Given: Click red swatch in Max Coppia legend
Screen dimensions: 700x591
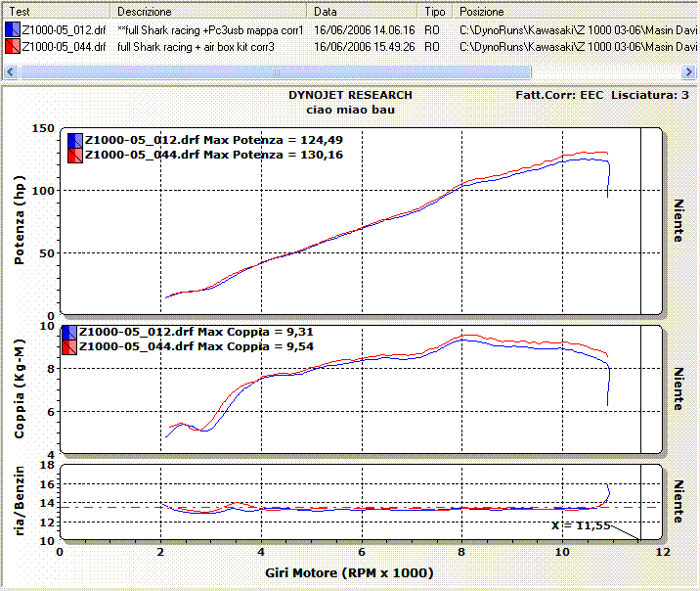Looking at the screenshot, I should [68, 347].
